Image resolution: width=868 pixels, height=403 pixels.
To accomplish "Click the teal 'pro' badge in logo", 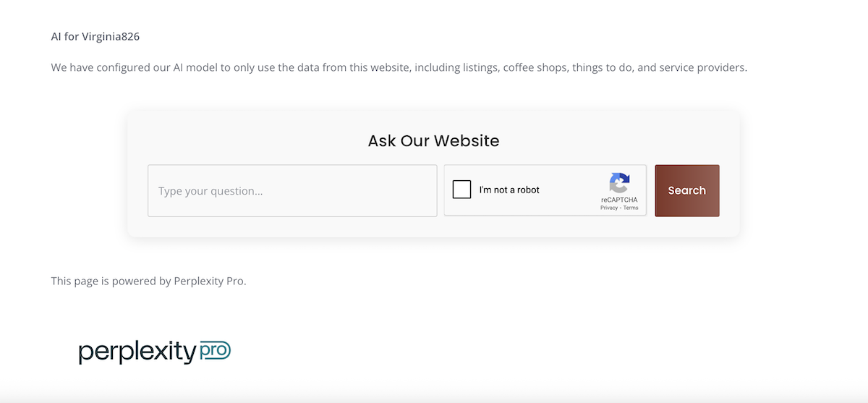I will click(x=215, y=351).
